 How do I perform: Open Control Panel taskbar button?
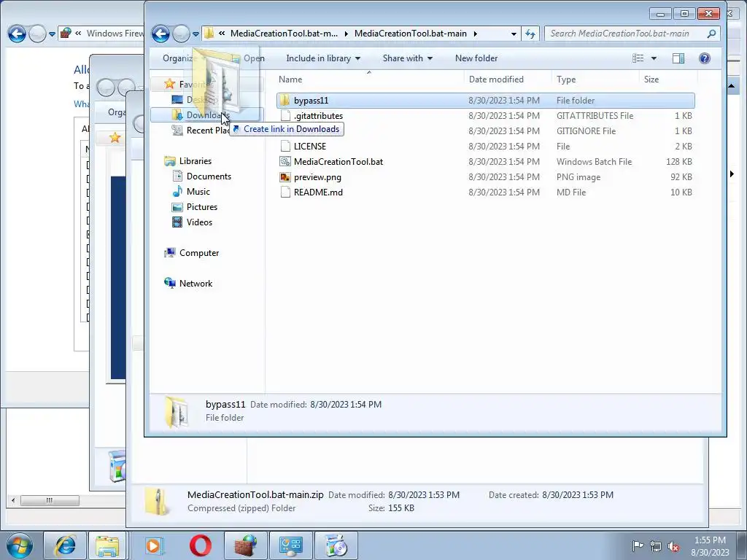[x=290, y=545]
